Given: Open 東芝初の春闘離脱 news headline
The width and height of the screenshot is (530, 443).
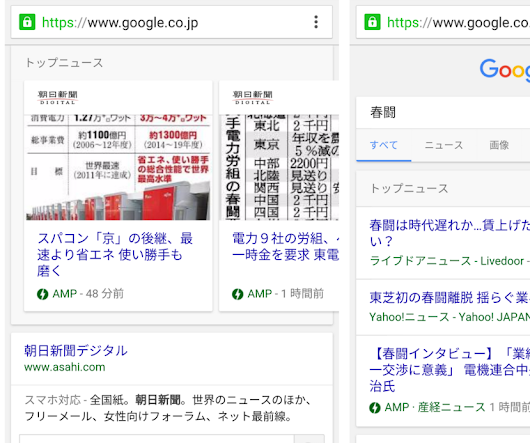Looking at the screenshot, I should (450, 297).
